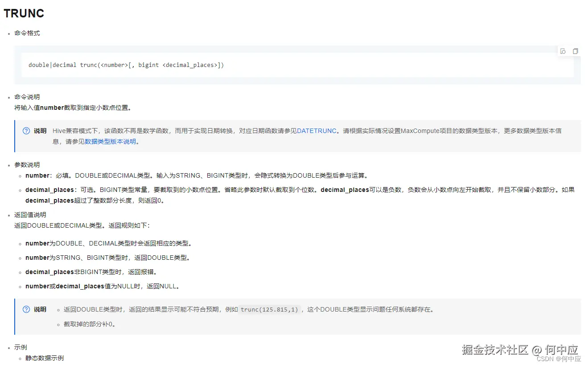The width and height of the screenshot is (588, 366).
Task: Click the copy code icon on snippet
Action: tap(575, 51)
